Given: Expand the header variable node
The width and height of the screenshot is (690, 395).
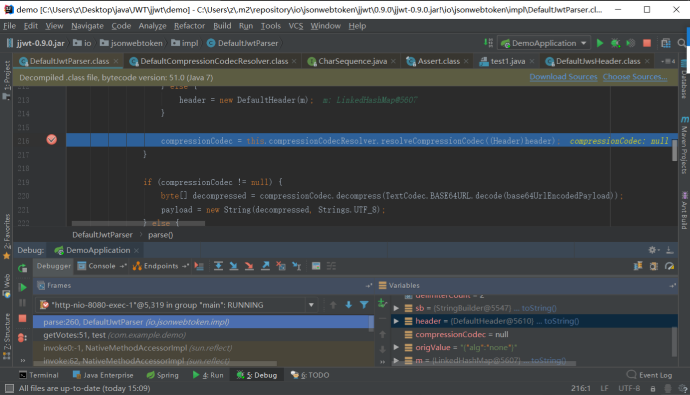Looking at the screenshot, I should pyautogui.click(x=396, y=321).
